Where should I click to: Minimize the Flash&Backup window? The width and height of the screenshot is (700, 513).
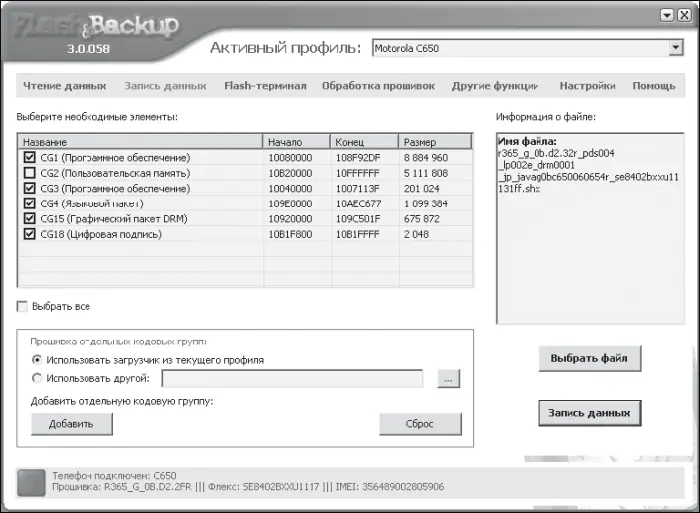[x=665, y=14]
